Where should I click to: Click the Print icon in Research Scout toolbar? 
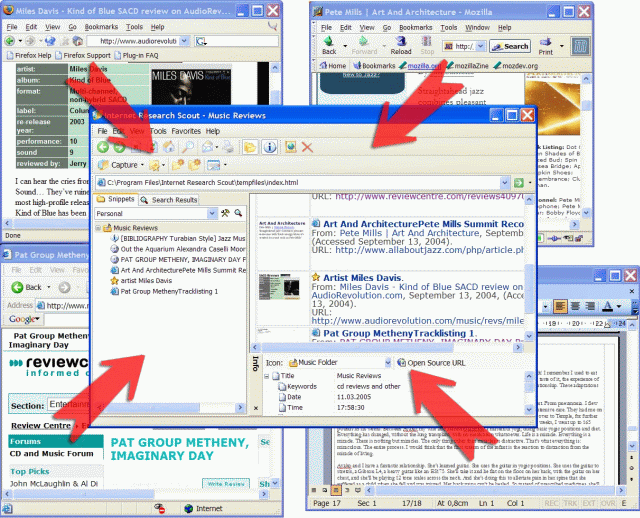tap(229, 147)
